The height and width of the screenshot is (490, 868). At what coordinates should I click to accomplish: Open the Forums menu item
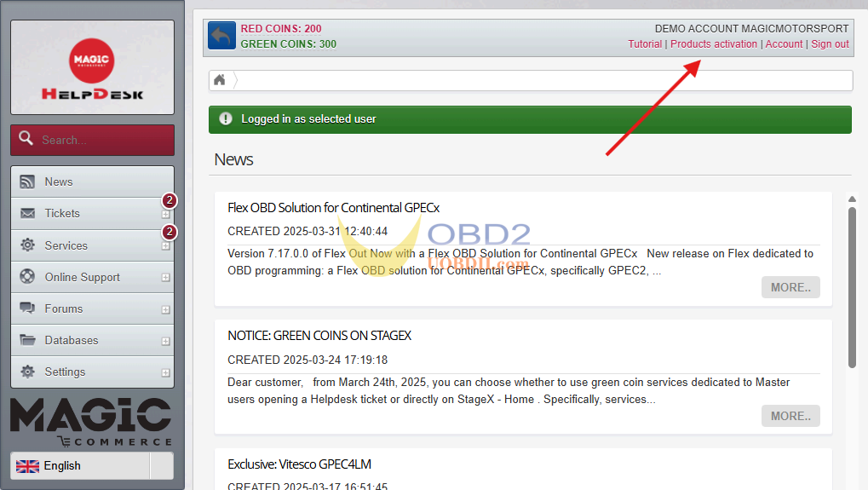(x=93, y=308)
